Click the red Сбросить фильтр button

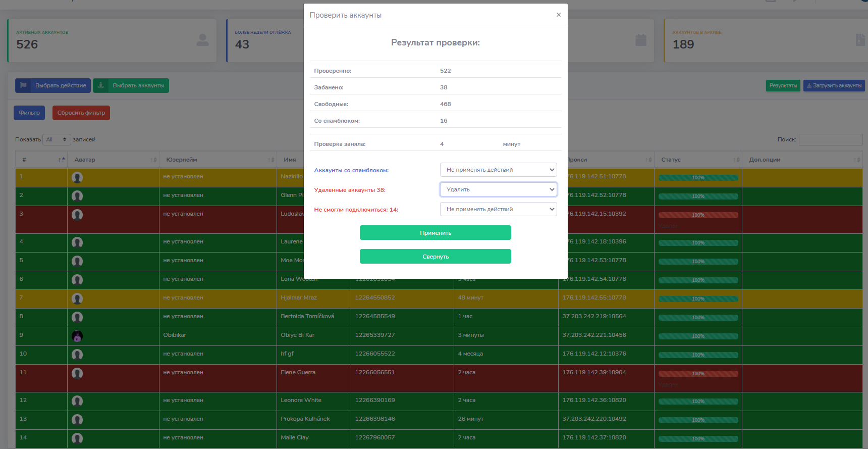(81, 113)
